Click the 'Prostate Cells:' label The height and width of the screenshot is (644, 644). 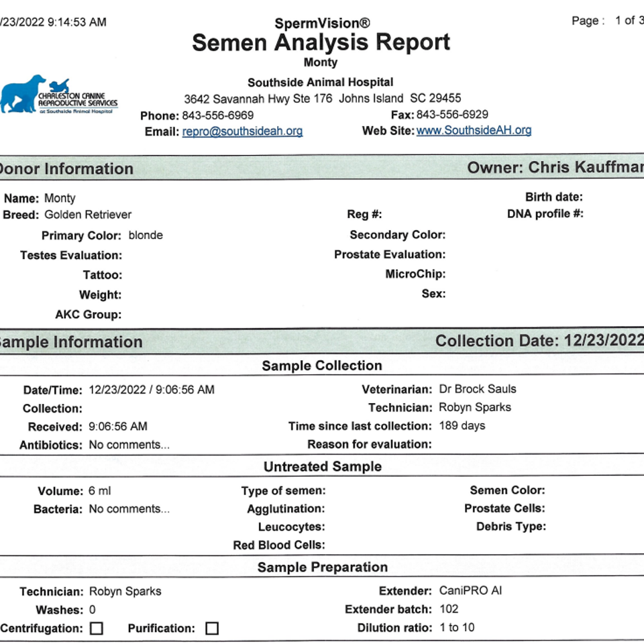(x=504, y=508)
